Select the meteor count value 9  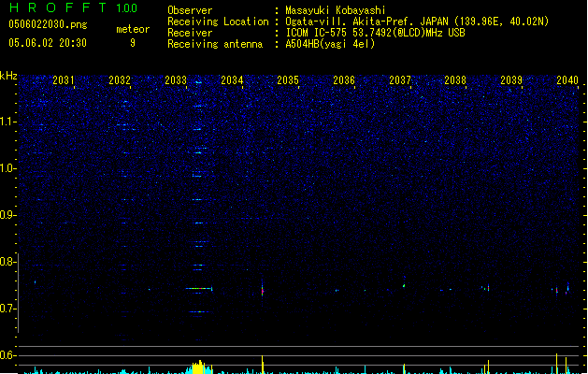pos(133,43)
